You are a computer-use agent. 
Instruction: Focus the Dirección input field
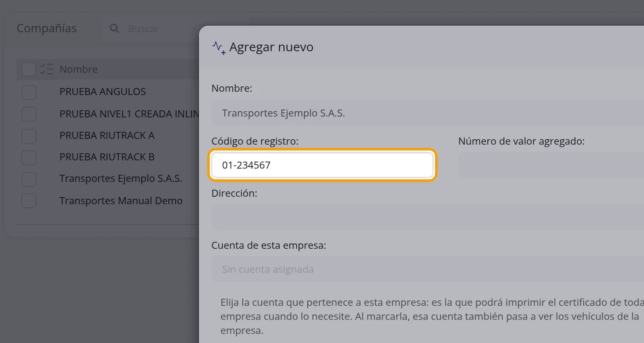(x=428, y=217)
